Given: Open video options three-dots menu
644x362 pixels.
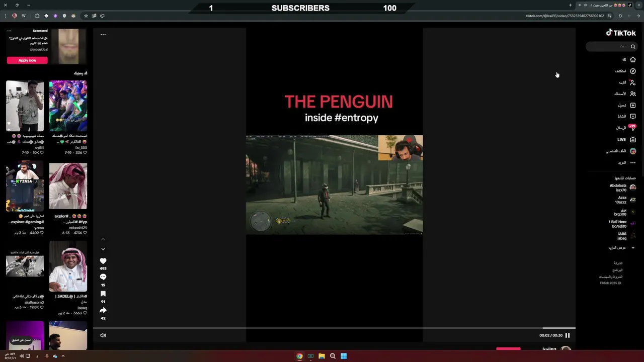Looking at the screenshot, I should click(x=103, y=35).
